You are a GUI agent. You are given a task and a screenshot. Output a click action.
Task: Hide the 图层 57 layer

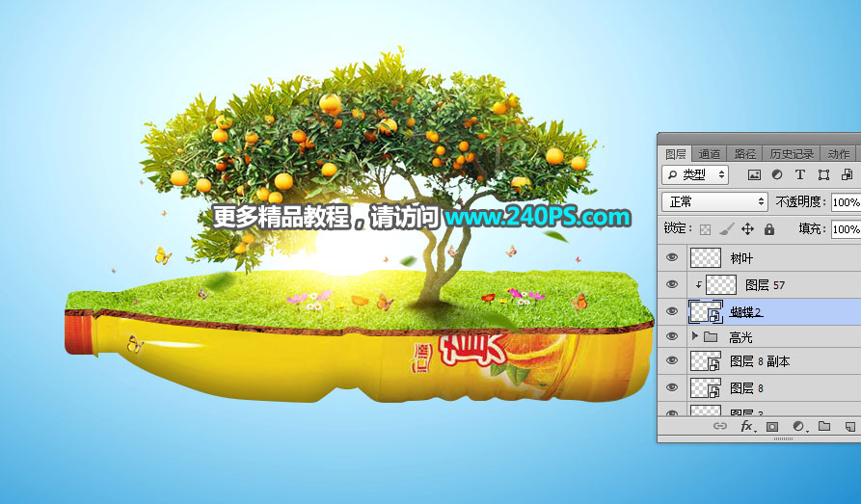pyautogui.click(x=672, y=284)
